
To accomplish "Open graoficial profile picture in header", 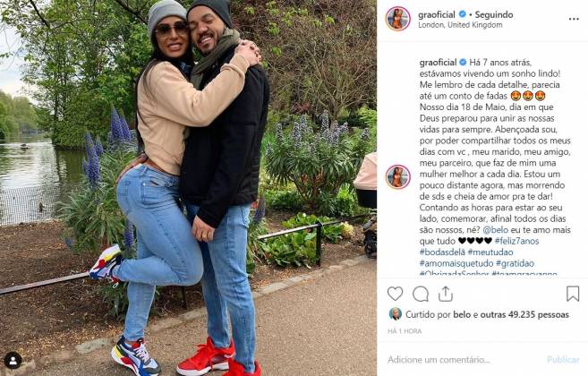I will 398,19.
